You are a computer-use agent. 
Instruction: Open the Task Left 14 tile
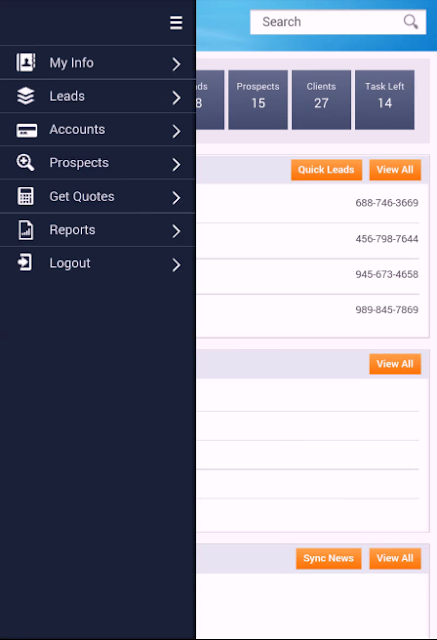384,100
